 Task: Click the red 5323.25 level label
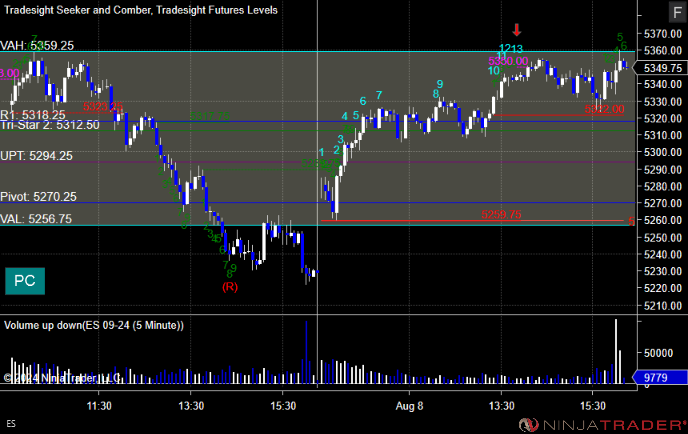tap(103, 107)
